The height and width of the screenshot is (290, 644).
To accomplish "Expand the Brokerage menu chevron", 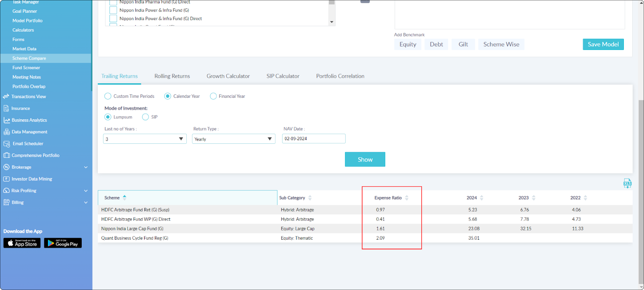I will (x=86, y=167).
